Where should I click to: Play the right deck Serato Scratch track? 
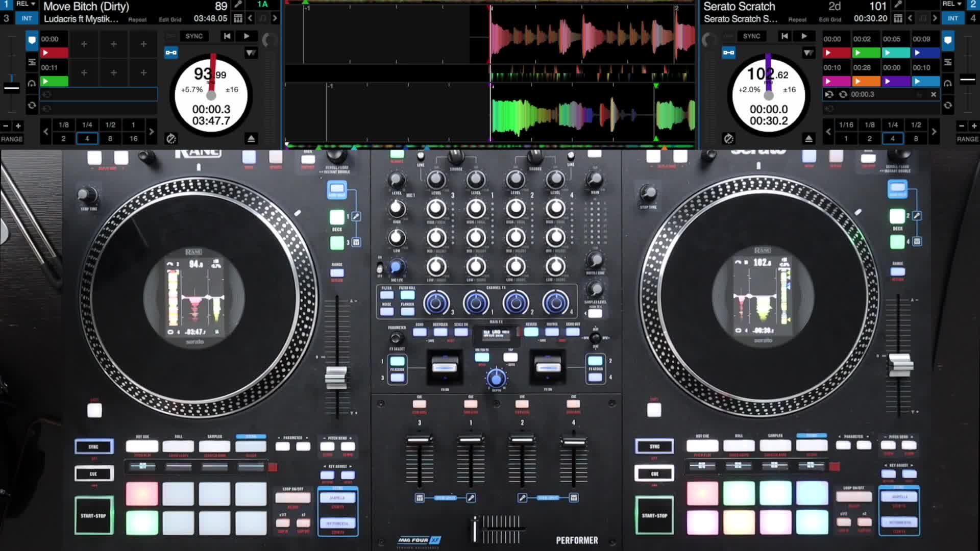[804, 36]
